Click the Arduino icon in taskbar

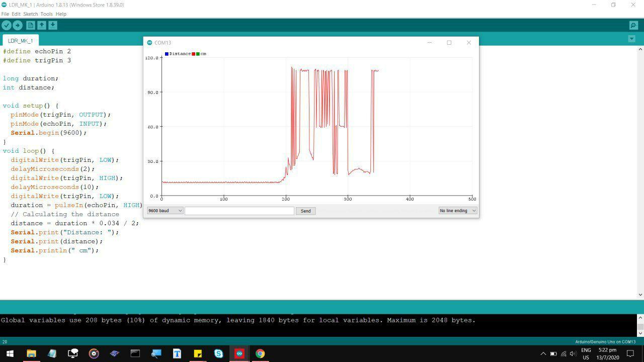pyautogui.click(x=239, y=353)
